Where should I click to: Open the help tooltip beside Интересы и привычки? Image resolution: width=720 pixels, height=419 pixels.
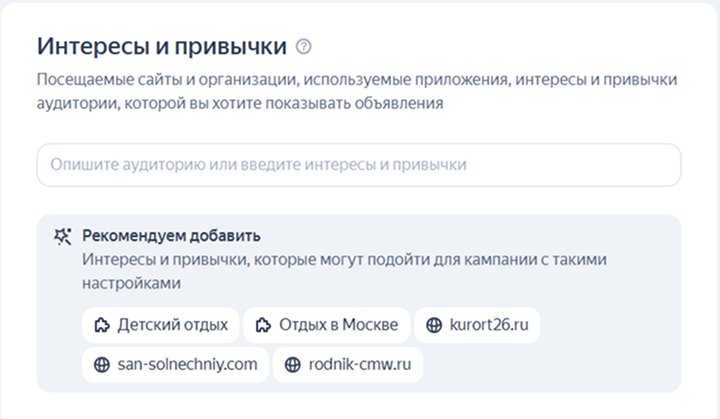click(303, 46)
